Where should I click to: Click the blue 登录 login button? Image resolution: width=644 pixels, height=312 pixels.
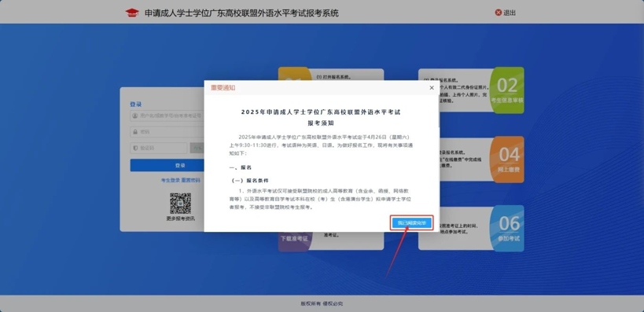click(x=167, y=166)
